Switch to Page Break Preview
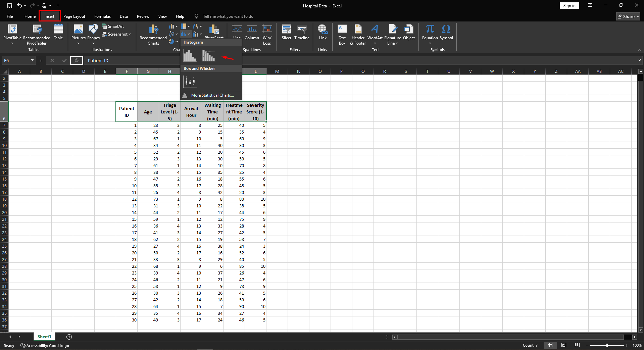This screenshot has width=644, height=350. [577, 345]
